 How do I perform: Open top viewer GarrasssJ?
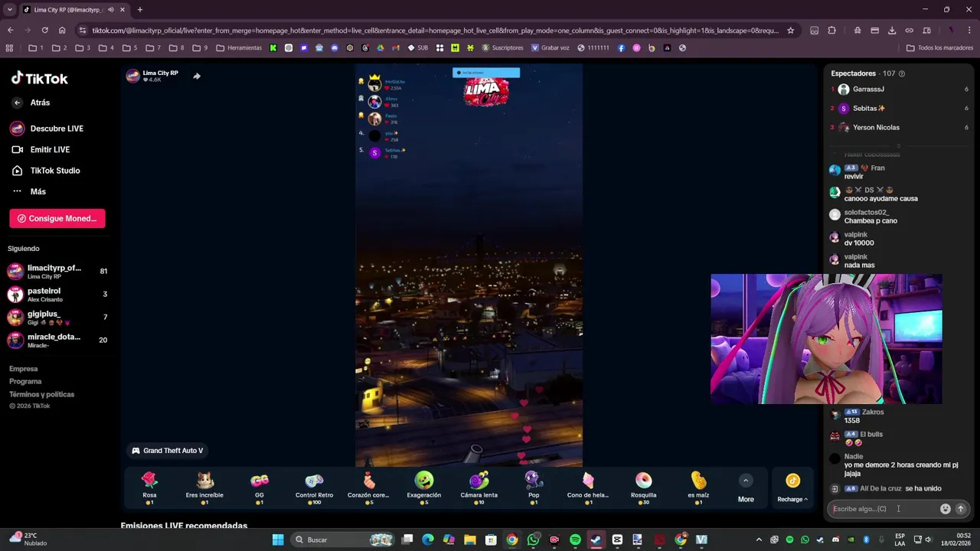click(899, 90)
